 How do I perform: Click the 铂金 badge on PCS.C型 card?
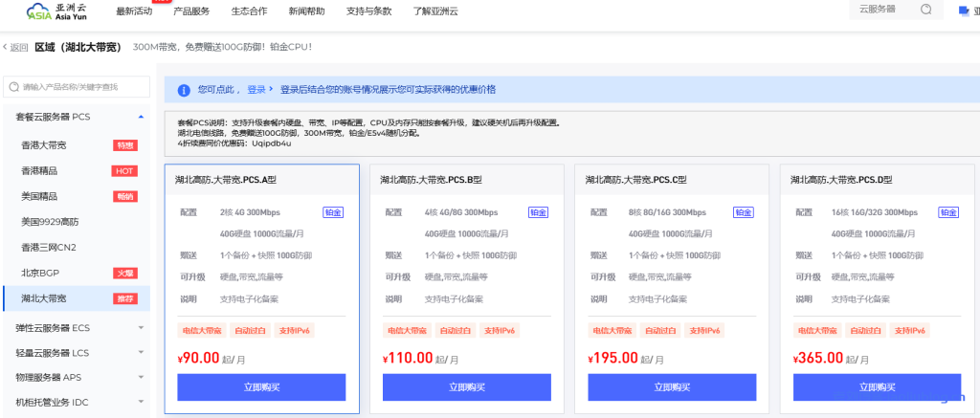(x=743, y=212)
